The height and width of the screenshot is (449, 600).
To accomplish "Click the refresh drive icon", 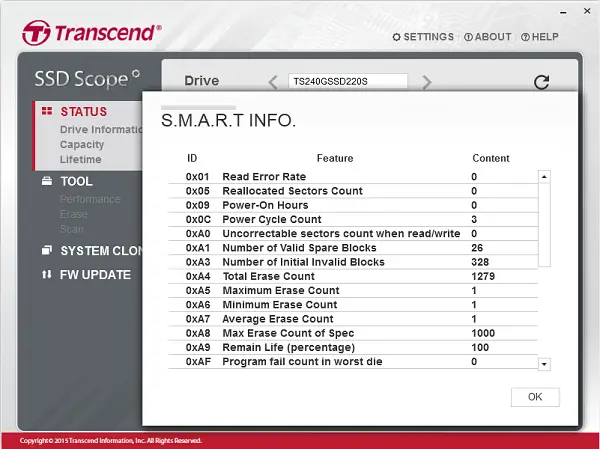I will (541, 82).
